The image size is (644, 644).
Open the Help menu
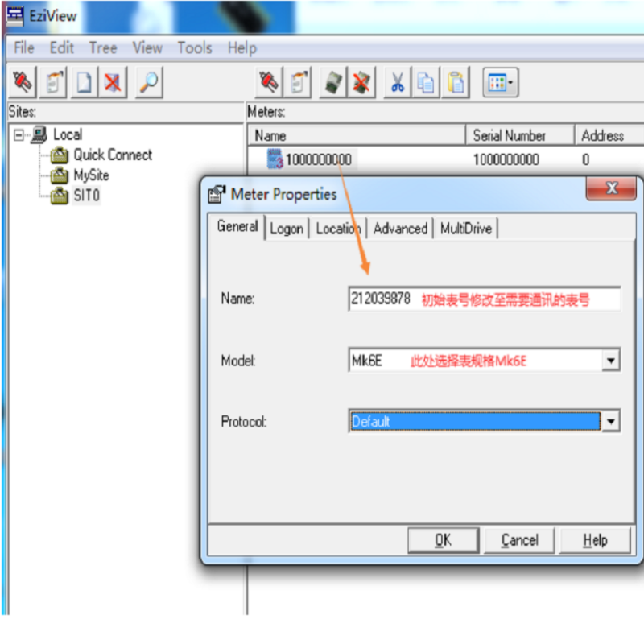[x=242, y=48]
